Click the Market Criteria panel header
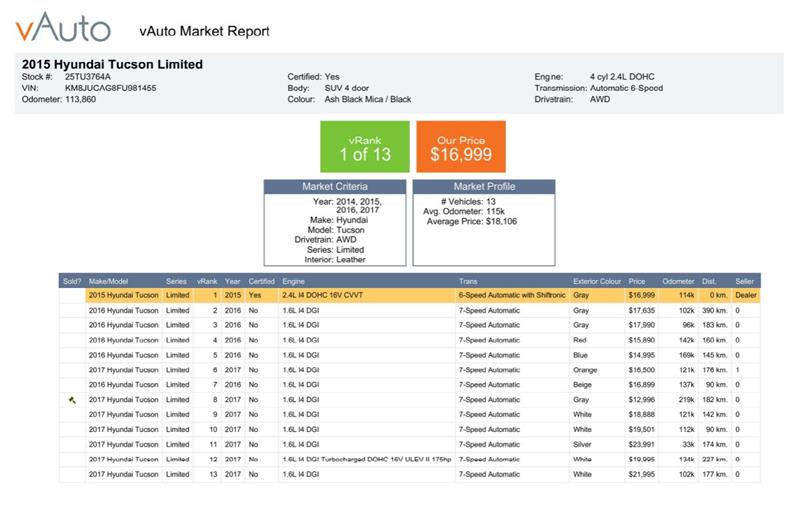Image resolution: width=800 pixels, height=512 pixels. [335, 187]
